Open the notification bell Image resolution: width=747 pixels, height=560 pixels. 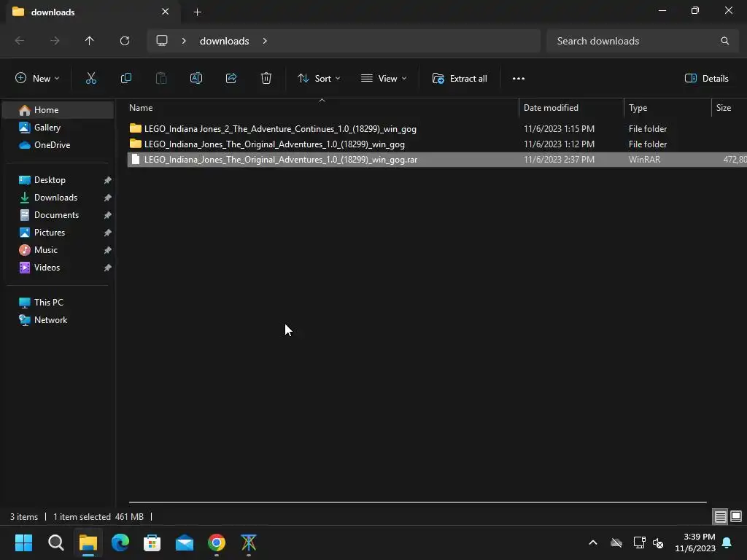coord(727,542)
